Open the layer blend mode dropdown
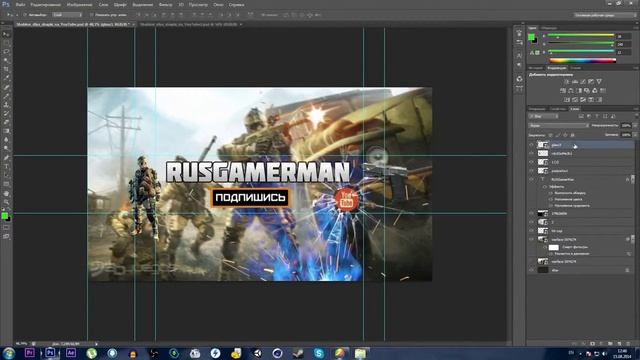640x360 pixels. point(558,126)
